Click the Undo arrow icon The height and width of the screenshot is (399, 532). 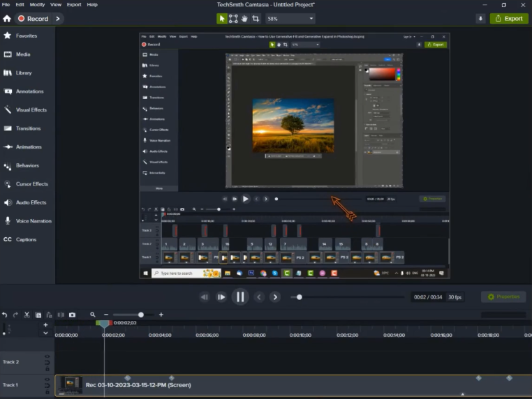pos(5,315)
